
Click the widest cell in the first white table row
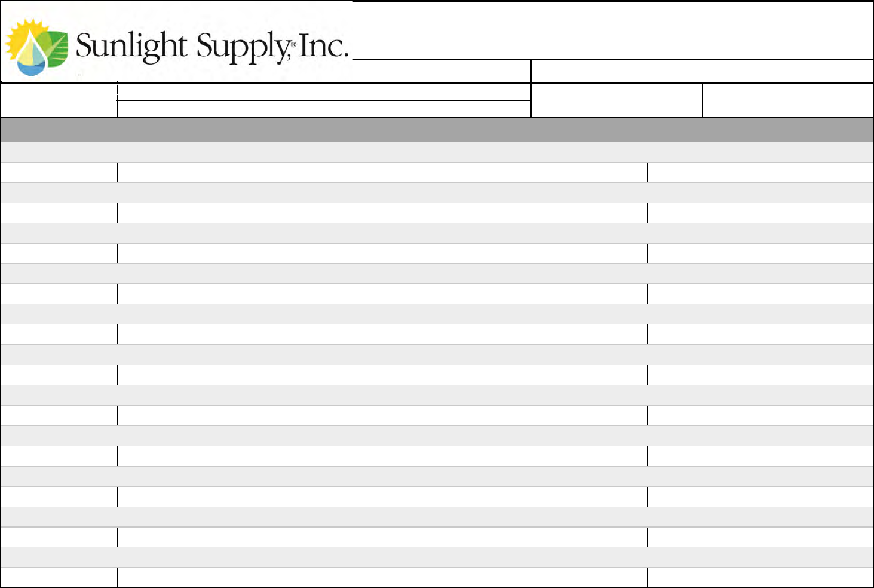point(324,172)
